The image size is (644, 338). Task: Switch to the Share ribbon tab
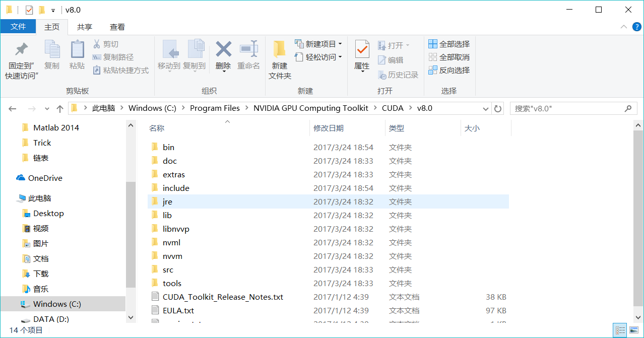[85, 27]
